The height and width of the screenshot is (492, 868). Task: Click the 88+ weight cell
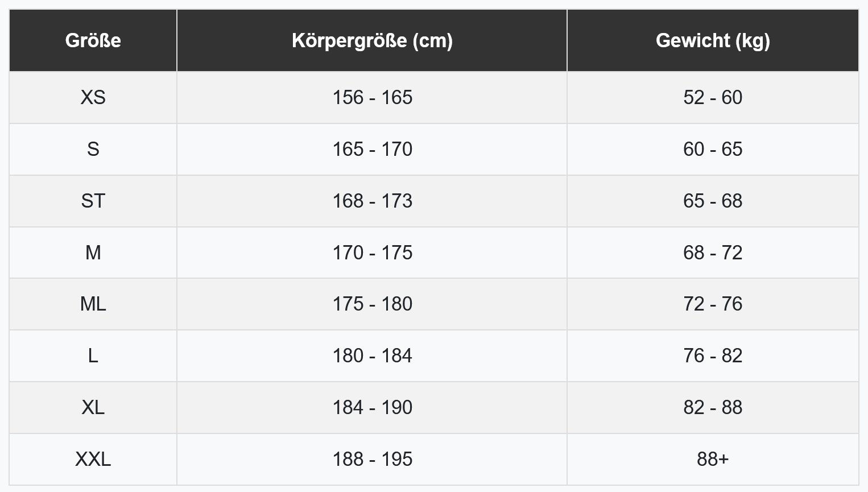[x=712, y=459]
